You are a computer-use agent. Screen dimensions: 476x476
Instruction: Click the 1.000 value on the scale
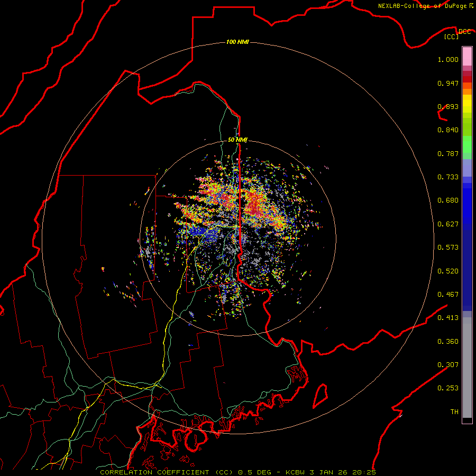pos(448,59)
